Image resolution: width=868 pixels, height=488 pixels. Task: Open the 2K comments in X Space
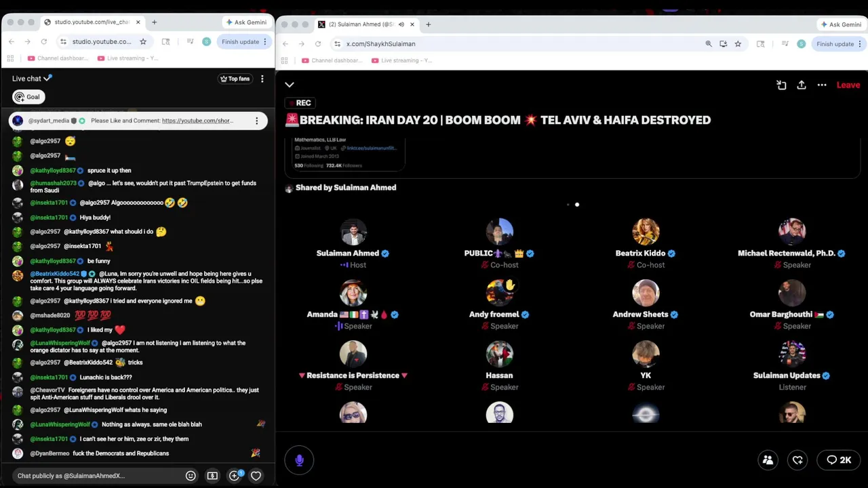839,460
